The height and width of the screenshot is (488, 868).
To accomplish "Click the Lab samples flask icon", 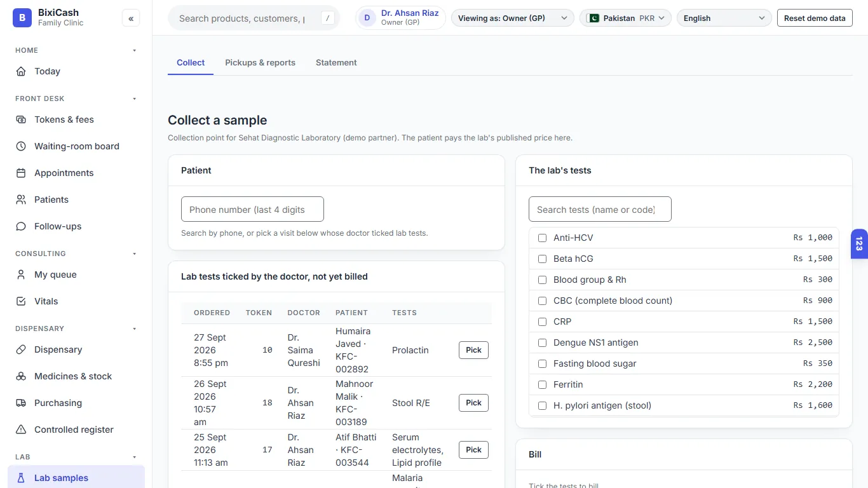I will (21, 478).
